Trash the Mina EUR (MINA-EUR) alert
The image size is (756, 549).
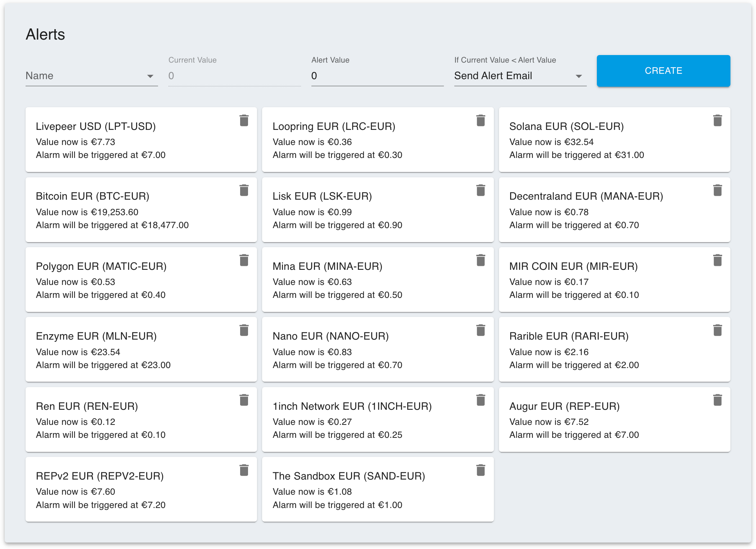(481, 260)
